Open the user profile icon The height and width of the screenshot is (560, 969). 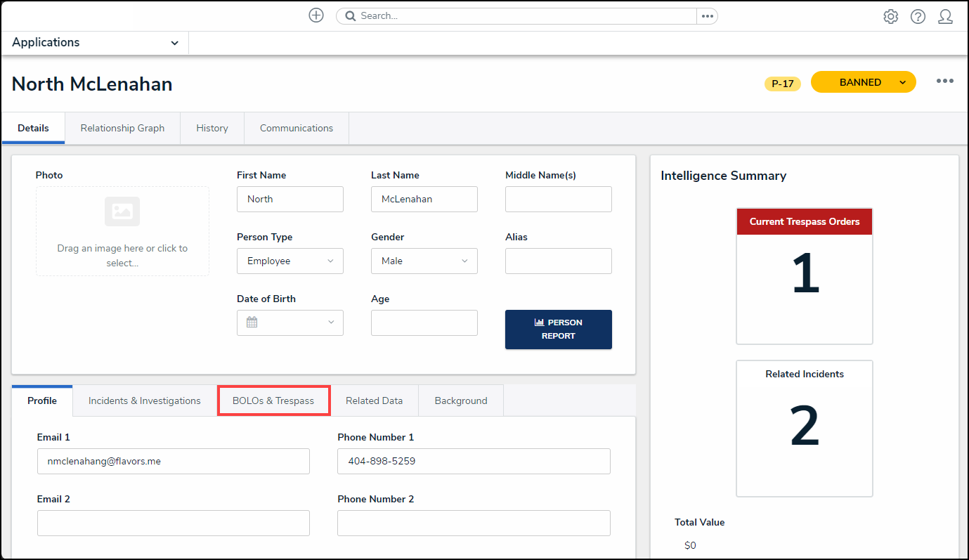click(945, 17)
